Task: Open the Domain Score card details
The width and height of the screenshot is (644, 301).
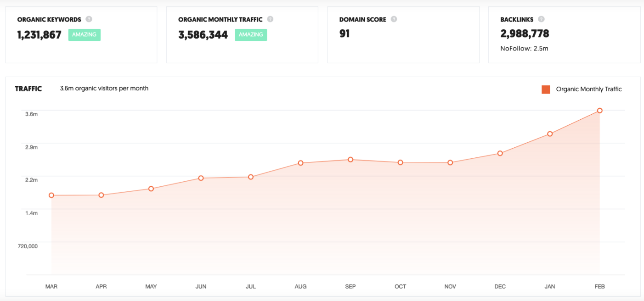Action: 403,34
